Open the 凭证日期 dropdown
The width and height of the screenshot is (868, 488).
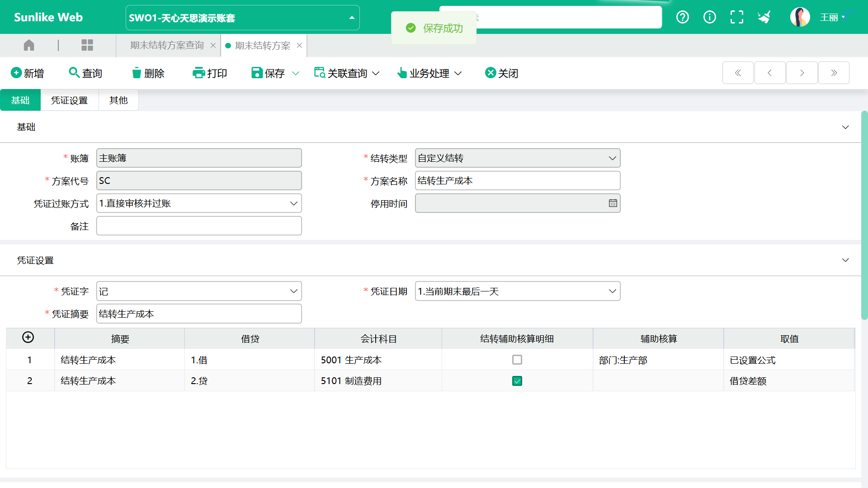tap(517, 291)
